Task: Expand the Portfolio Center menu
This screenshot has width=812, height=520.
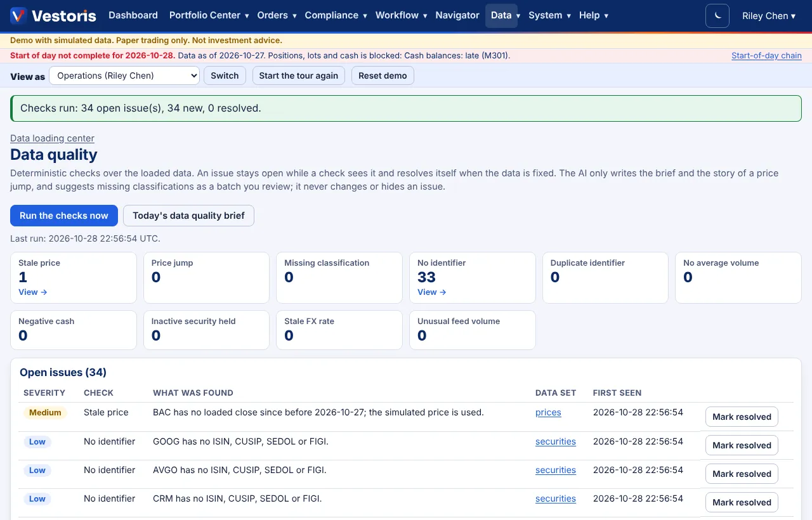Action: click(x=209, y=15)
